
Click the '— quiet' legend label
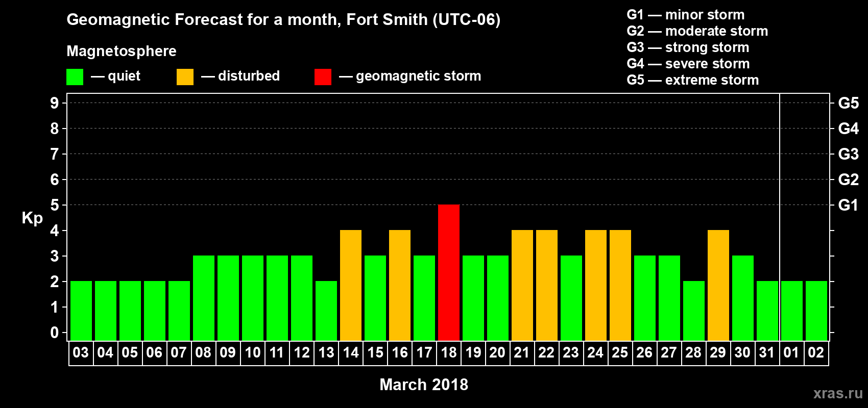click(x=115, y=76)
